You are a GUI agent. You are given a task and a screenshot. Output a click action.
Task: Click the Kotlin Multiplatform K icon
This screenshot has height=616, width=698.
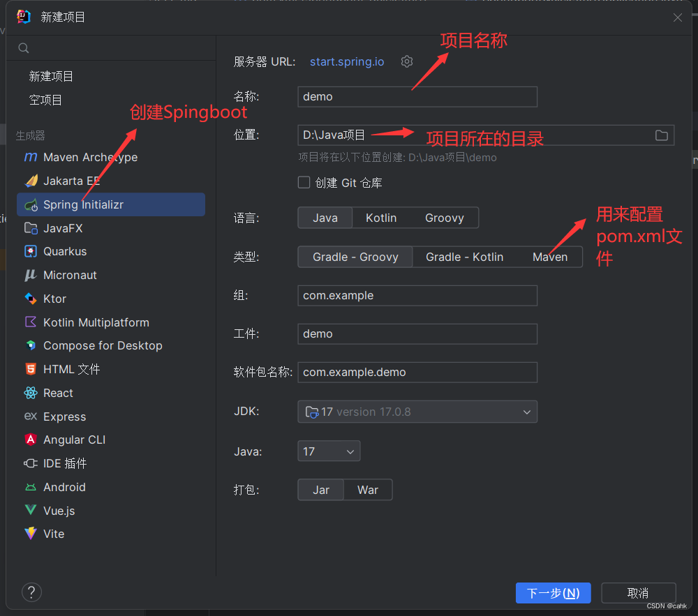click(31, 322)
